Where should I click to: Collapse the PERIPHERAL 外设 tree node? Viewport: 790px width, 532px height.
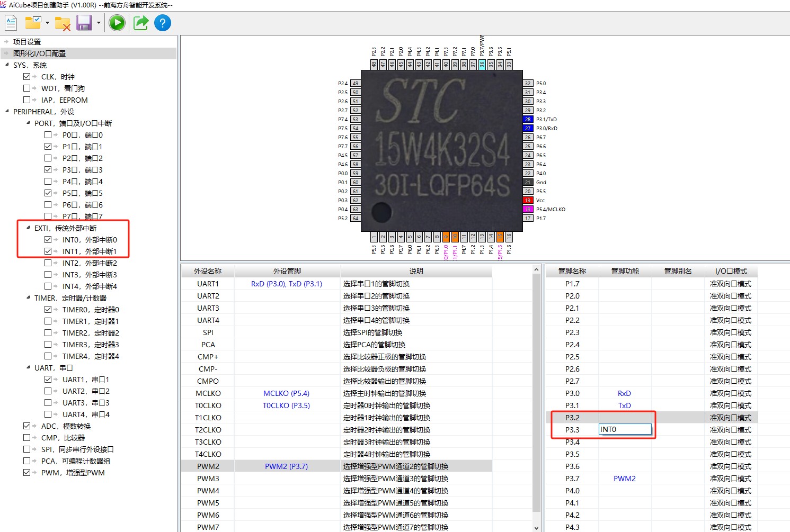(x=7, y=112)
